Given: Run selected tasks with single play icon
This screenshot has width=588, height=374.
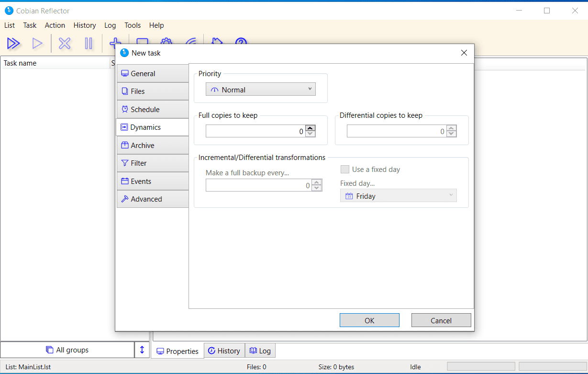Looking at the screenshot, I should click(37, 44).
